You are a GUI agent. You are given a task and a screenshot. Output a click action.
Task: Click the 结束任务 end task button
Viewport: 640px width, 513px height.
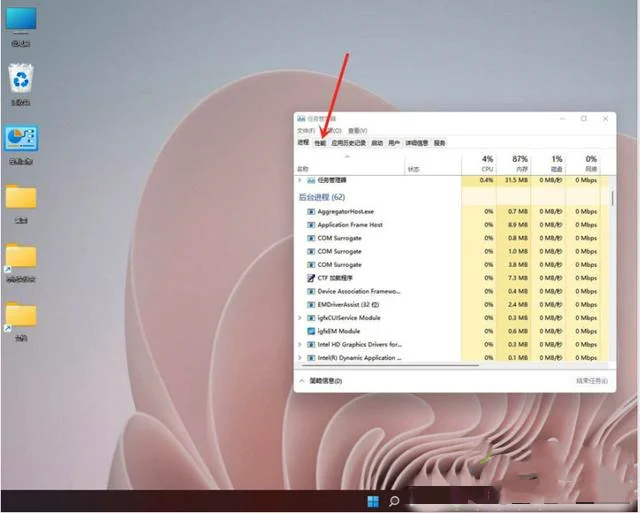(590, 381)
